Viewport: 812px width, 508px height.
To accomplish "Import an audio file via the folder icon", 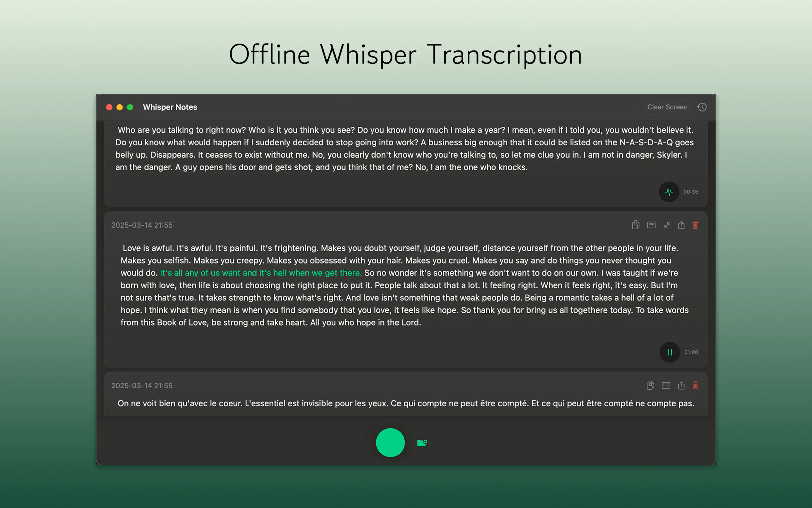I will coord(422,443).
